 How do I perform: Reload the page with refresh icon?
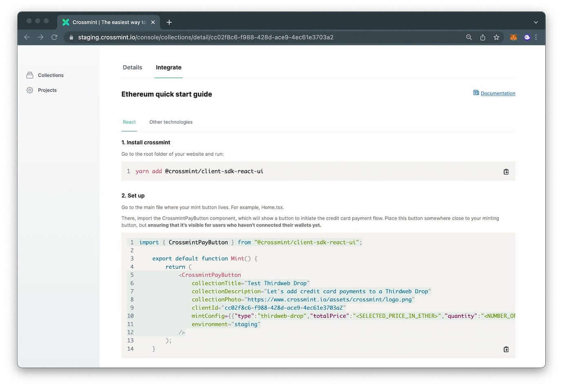54,37
